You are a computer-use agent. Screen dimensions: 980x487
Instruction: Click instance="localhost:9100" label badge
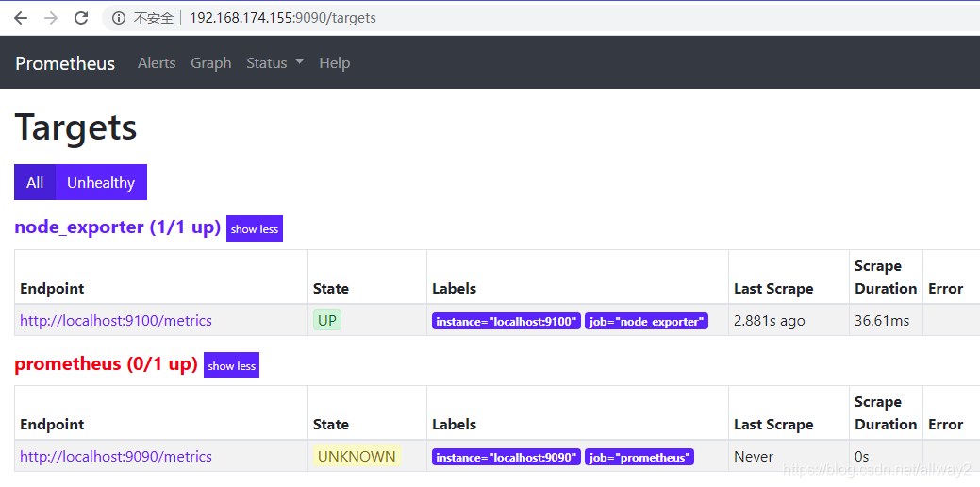(x=507, y=321)
